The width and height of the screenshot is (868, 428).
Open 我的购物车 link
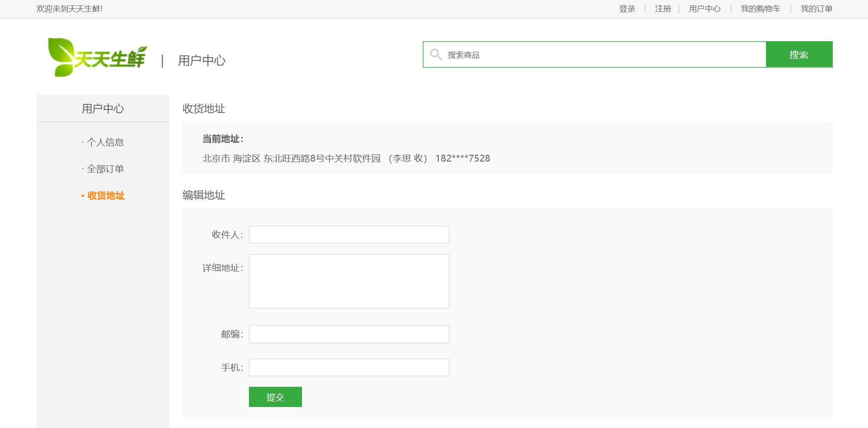[x=760, y=9]
